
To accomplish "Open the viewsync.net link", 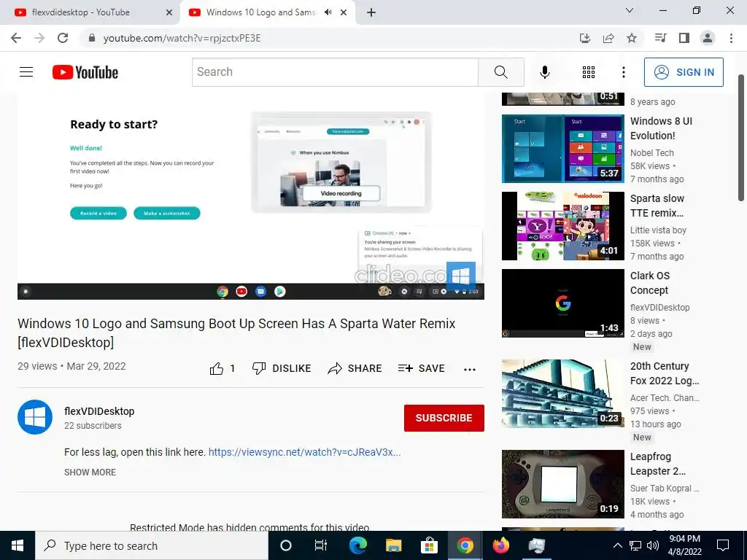I will click(304, 452).
